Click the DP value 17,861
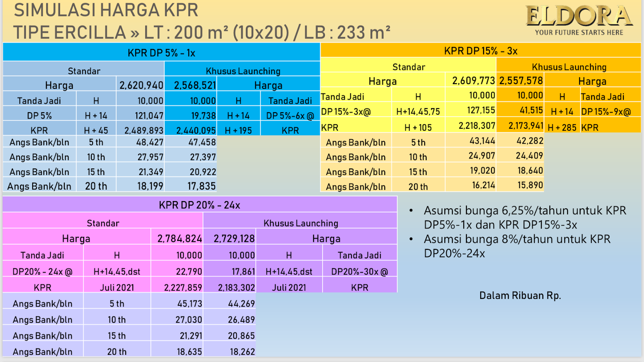The width and height of the screenshot is (644, 362). pyautogui.click(x=243, y=272)
